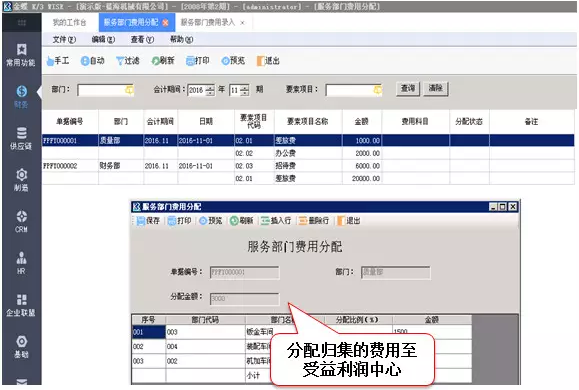This screenshot has width=579, height=390.
Task: Open the 基础 sidebar module
Action: tap(21, 347)
